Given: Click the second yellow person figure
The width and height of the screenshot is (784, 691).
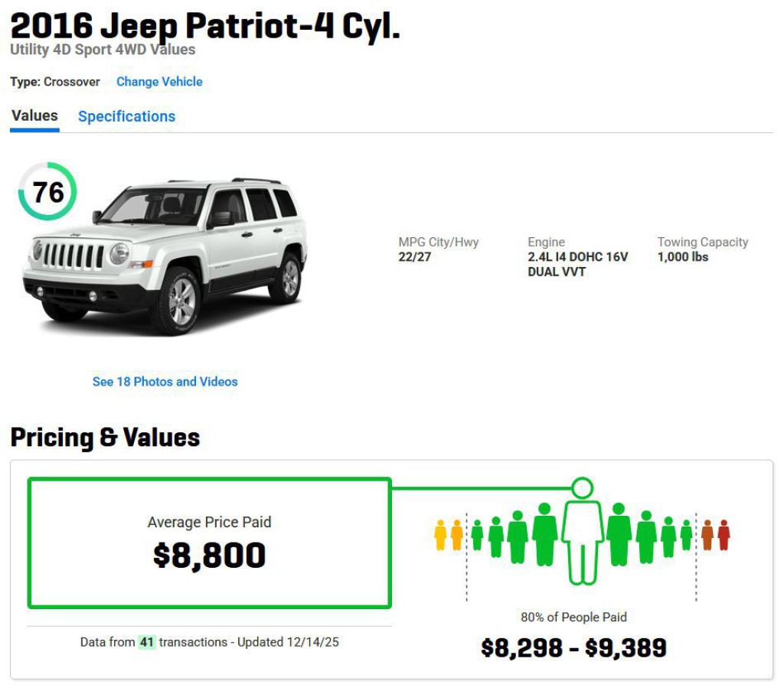Looking at the screenshot, I should pos(456,536).
